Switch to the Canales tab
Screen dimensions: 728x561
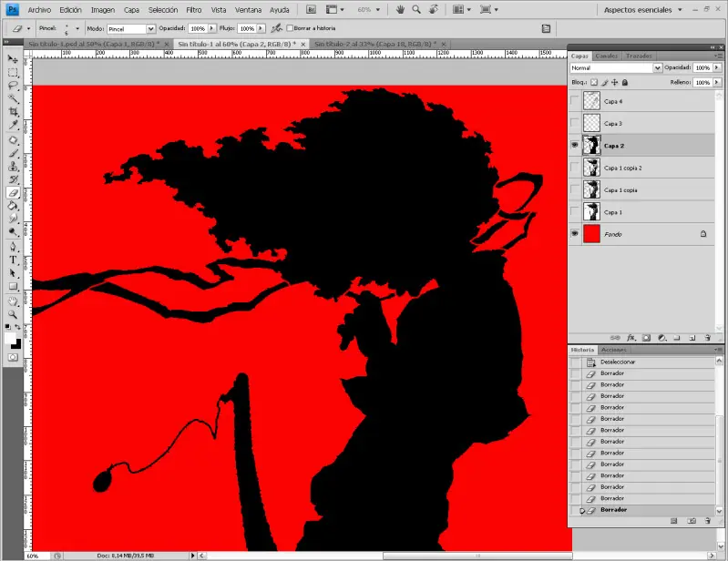(x=606, y=56)
